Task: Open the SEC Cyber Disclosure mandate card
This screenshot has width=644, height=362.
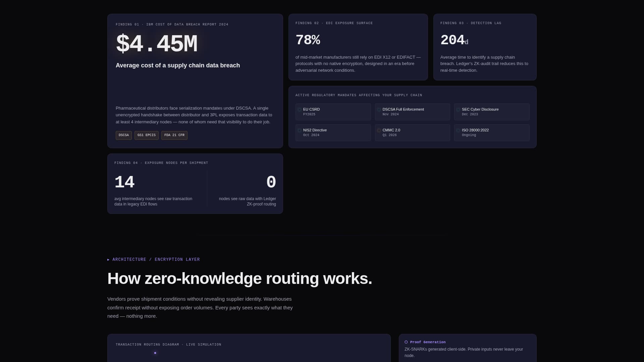Action: (492, 112)
